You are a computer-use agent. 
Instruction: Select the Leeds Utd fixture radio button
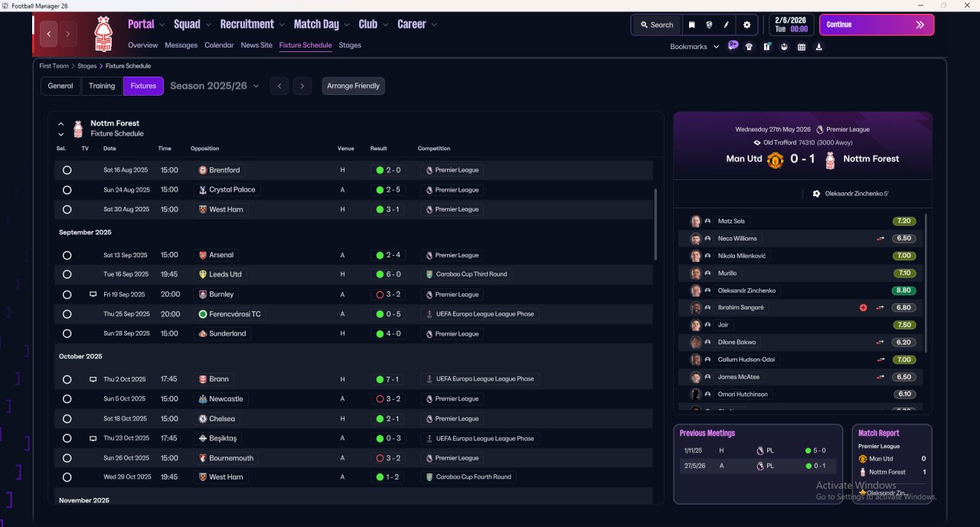[67, 274]
